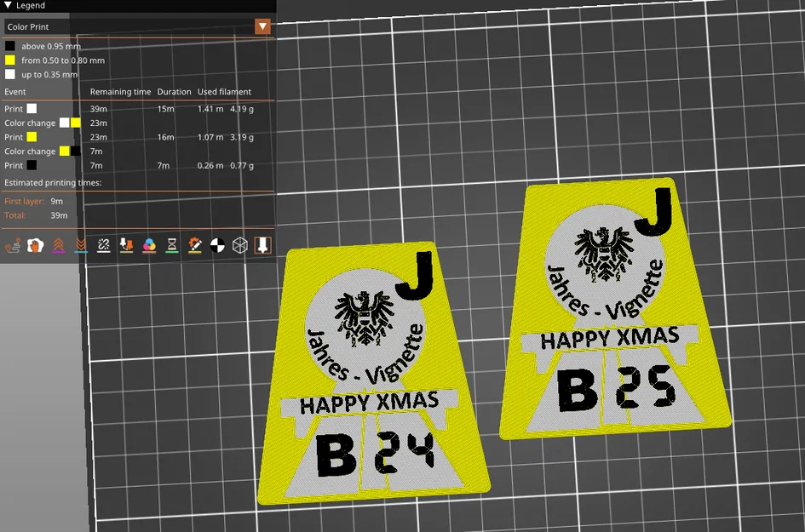Click '3.19 g' filament weight value

click(x=242, y=137)
